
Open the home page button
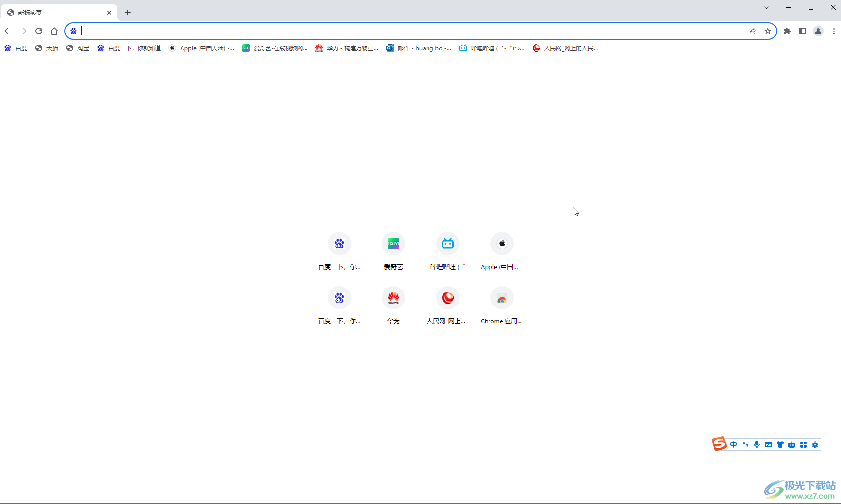tap(54, 31)
